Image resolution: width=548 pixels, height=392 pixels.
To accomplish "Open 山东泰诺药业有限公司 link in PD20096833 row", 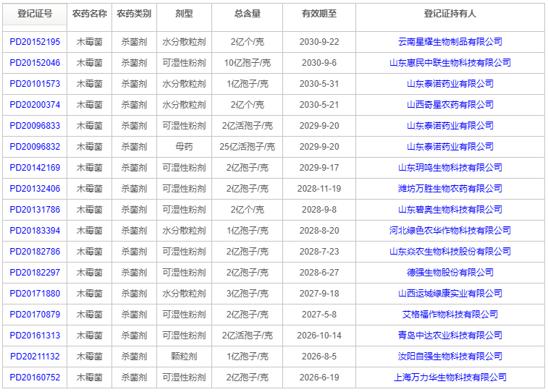I will tap(450, 126).
